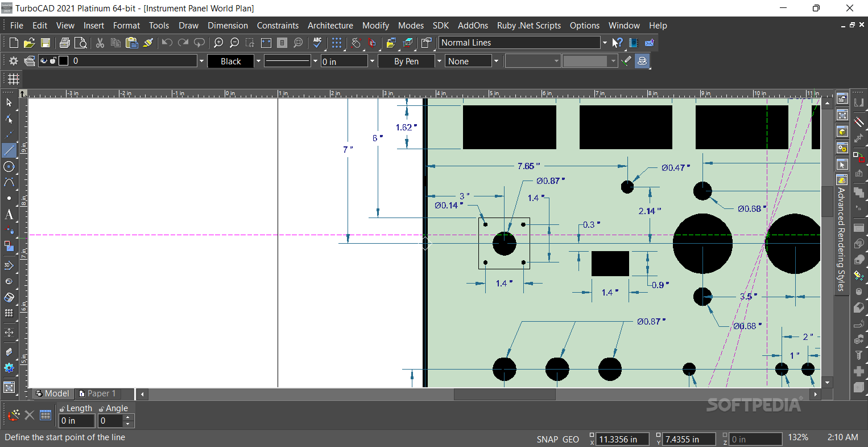The image size is (868, 447).
Task: Open the design director gear icon
Action: [x=14, y=61]
